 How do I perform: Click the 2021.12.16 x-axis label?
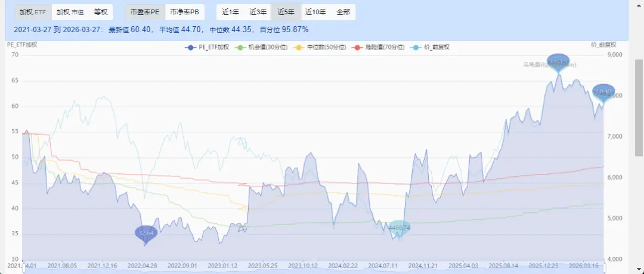pos(103,266)
